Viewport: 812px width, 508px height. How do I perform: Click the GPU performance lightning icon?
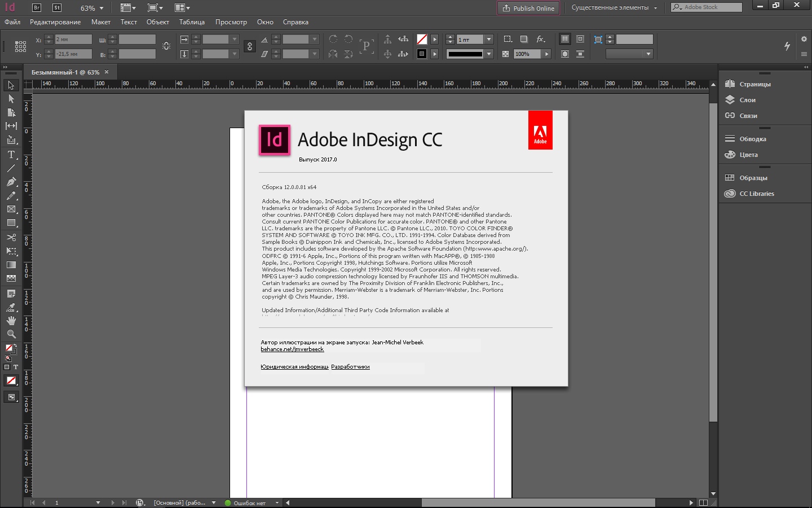[x=787, y=46]
